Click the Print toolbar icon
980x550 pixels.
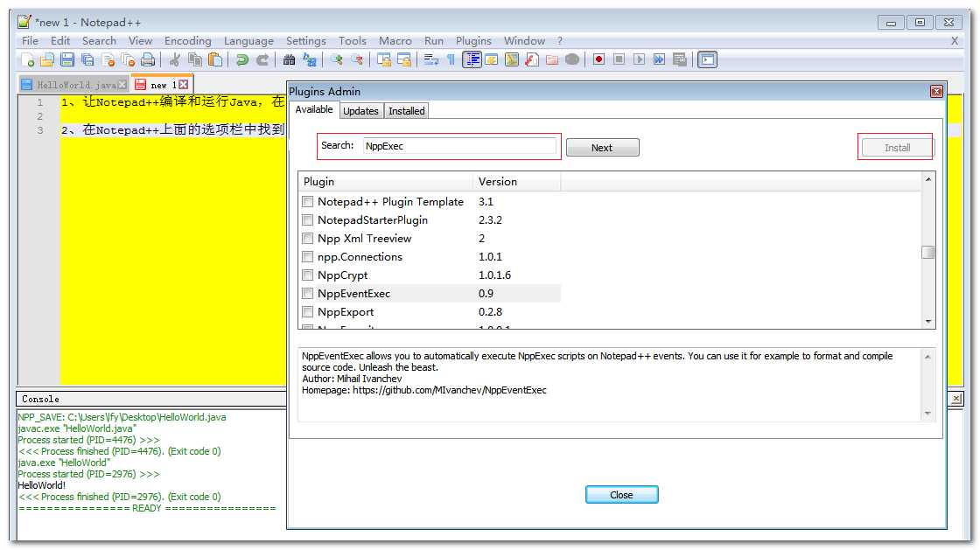point(148,60)
